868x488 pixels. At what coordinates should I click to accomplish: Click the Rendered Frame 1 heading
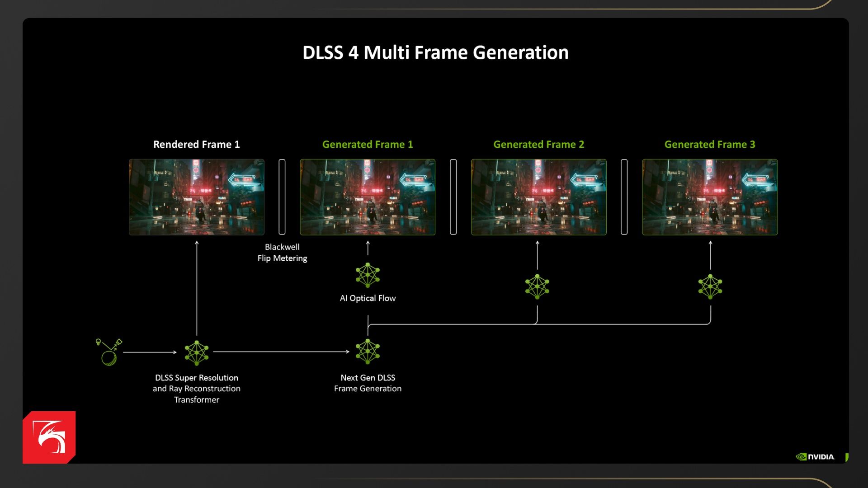197,145
